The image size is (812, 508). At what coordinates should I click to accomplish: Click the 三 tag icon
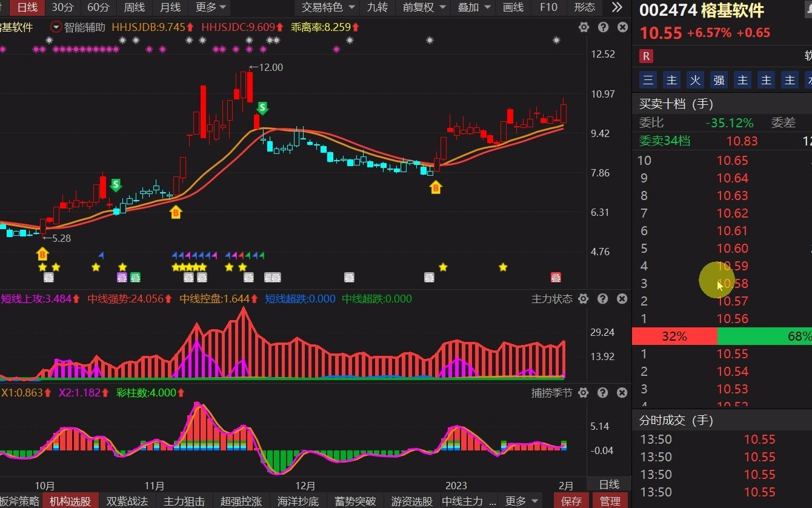[x=648, y=80]
